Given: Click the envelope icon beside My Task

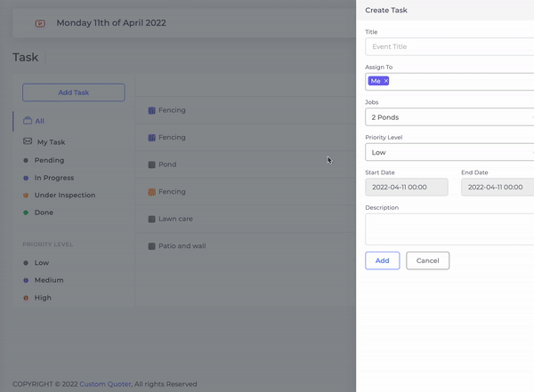Looking at the screenshot, I should click(x=28, y=141).
